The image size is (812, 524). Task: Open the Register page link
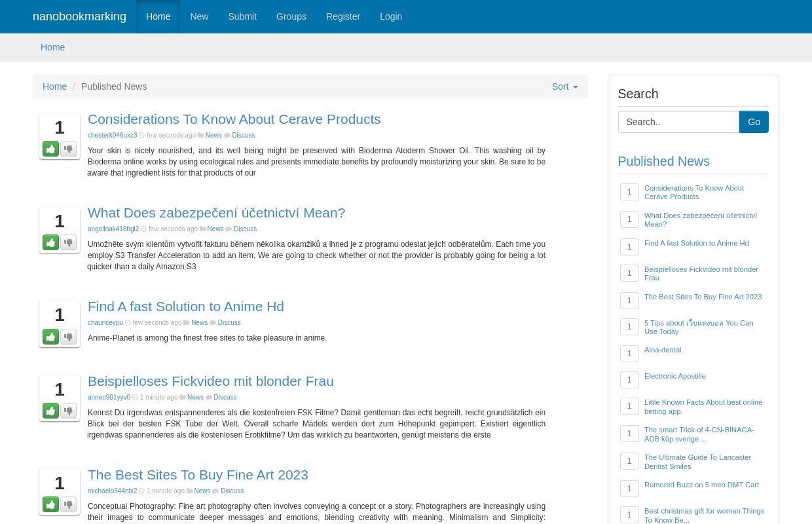click(x=342, y=16)
